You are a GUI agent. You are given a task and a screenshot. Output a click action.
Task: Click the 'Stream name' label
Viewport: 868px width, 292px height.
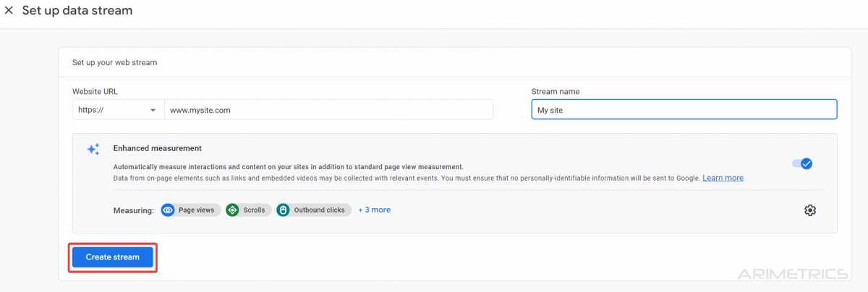(x=556, y=91)
